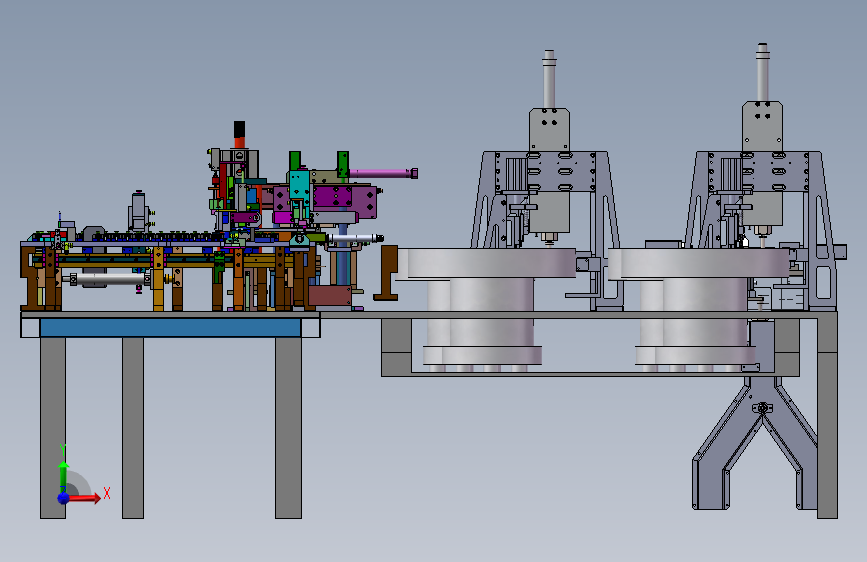Image resolution: width=867 pixels, height=562 pixels.
Task: Select the cyan block in the colored assembly
Action: 299,185
